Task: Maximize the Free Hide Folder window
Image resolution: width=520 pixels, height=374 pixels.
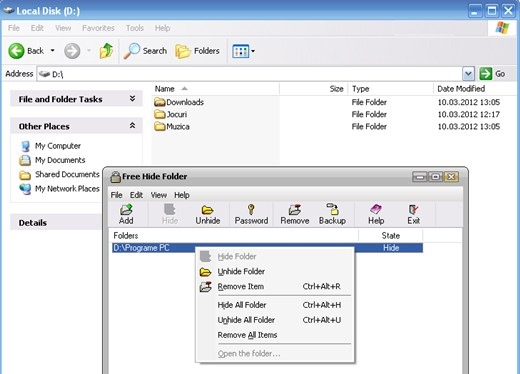Action: point(435,177)
